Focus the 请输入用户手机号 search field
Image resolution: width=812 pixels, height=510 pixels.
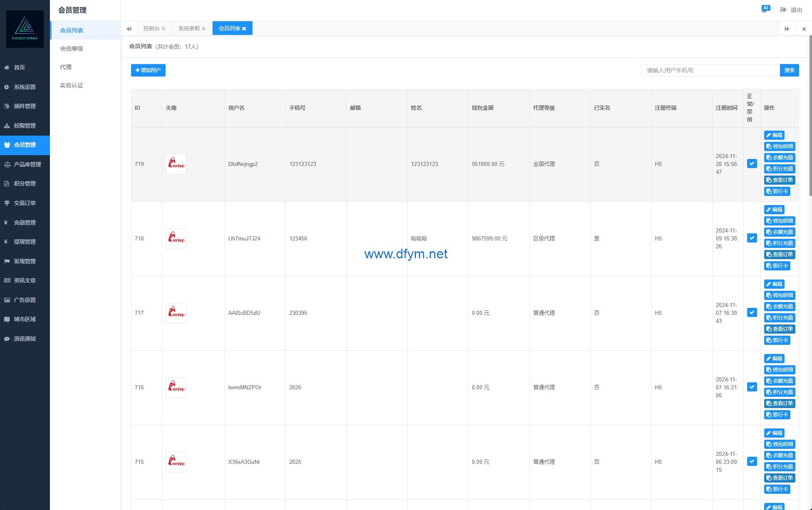pos(710,70)
